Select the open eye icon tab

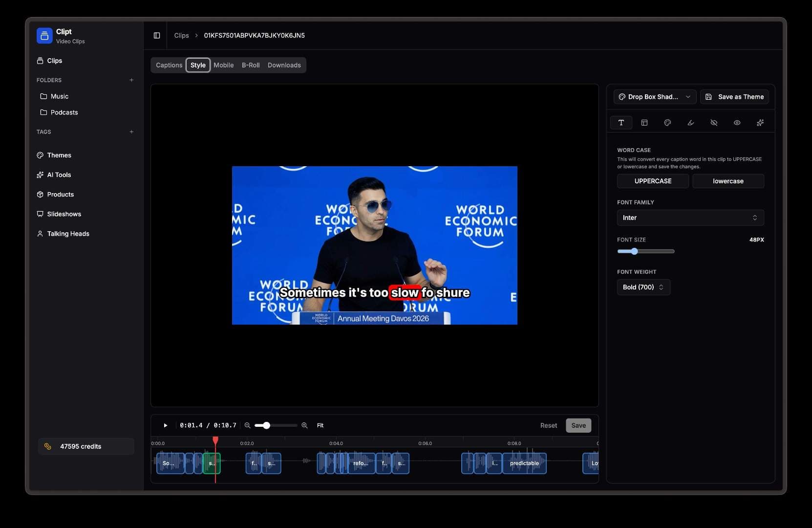[737, 123]
